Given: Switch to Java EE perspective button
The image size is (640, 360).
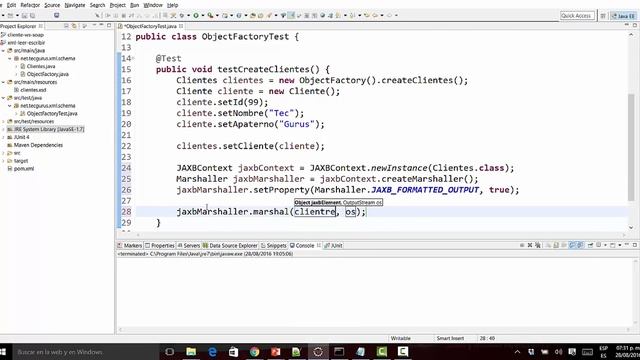Looking at the screenshot, I should point(623,16).
